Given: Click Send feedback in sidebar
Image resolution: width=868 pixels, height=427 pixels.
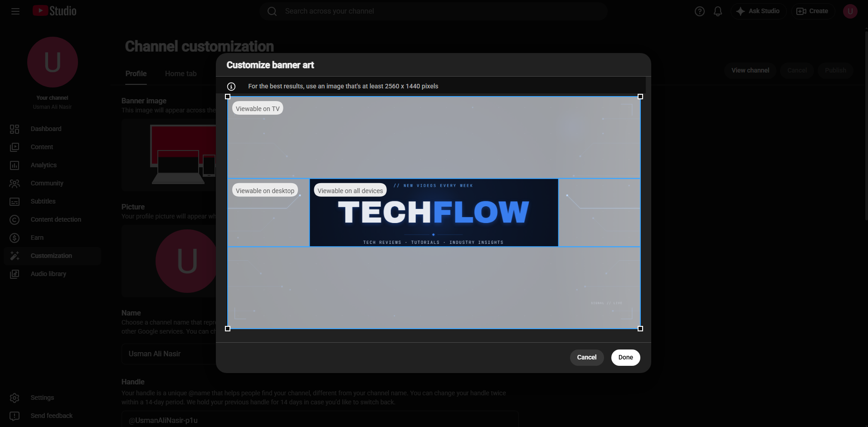Looking at the screenshot, I should (52, 416).
